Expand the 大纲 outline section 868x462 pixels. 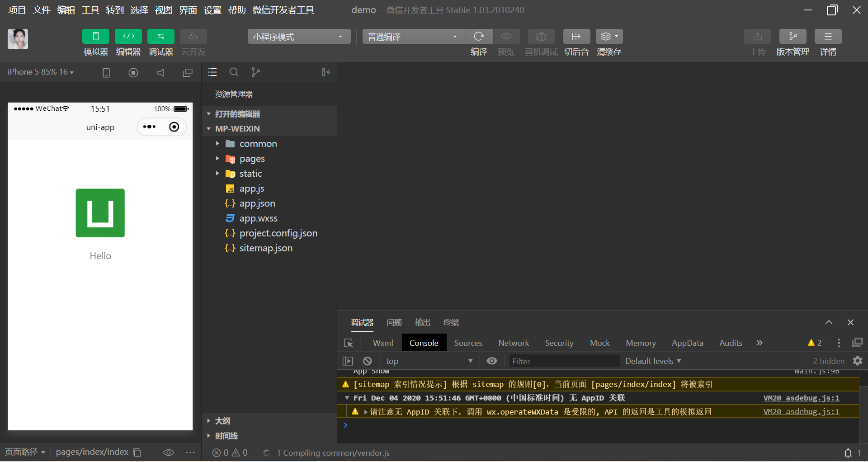point(269,421)
